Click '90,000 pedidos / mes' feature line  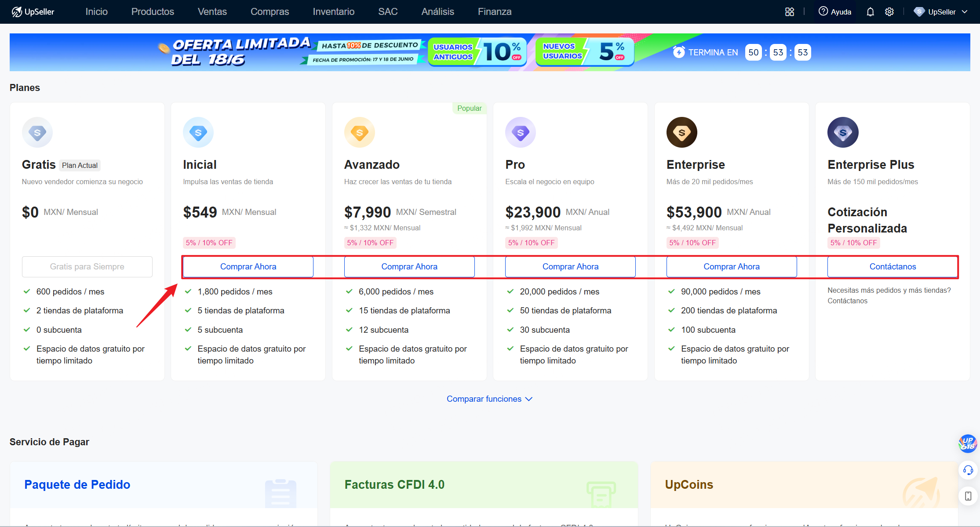pyautogui.click(x=721, y=292)
